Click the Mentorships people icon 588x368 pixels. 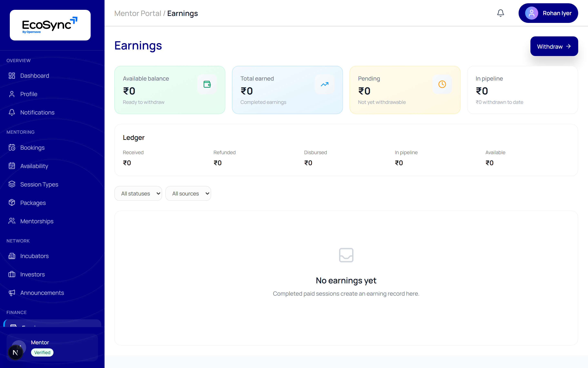[12, 221]
